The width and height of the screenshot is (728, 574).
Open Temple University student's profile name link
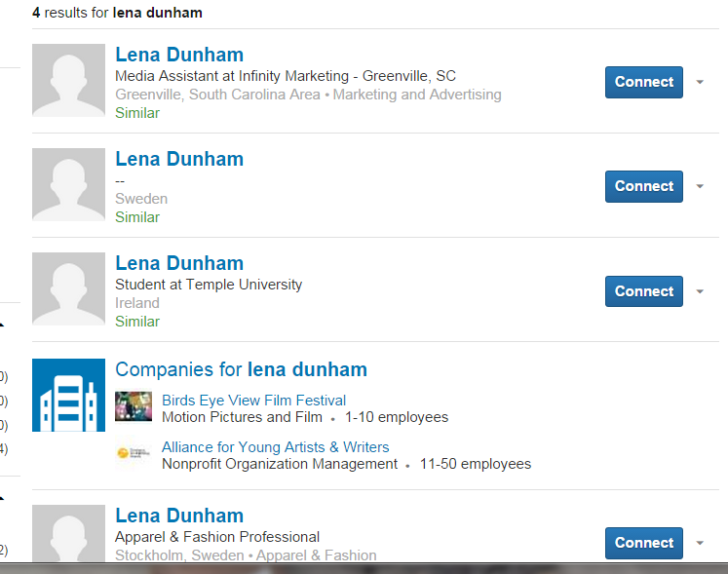tap(179, 263)
